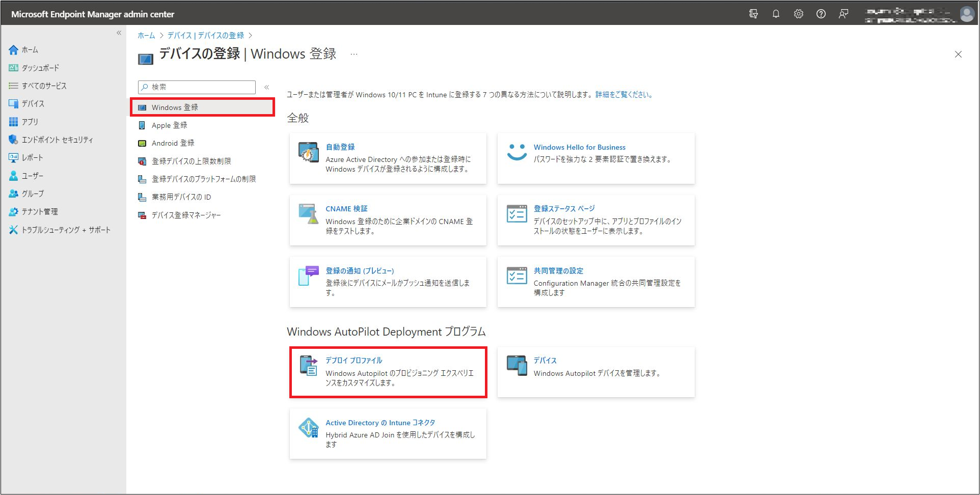Open Windows Hello for Business link
Image resolution: width=980 pixels, height=495 pixels.
tap(580, 147)
